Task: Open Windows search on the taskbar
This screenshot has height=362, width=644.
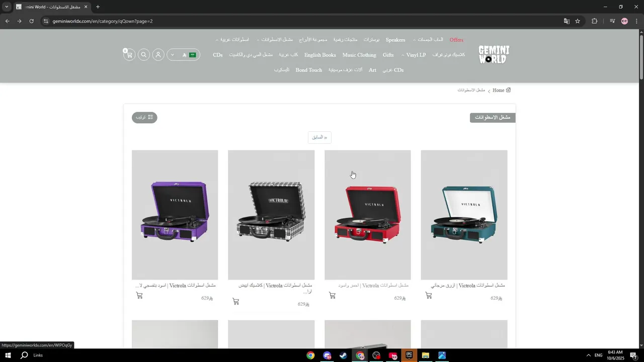Action: (24, 355)
